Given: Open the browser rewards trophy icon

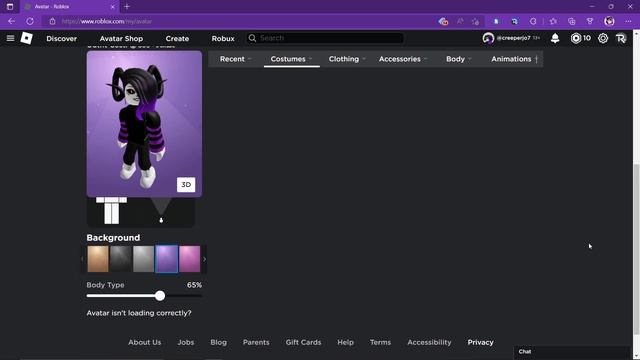Looking at the screenshot, I should [590, 21].
